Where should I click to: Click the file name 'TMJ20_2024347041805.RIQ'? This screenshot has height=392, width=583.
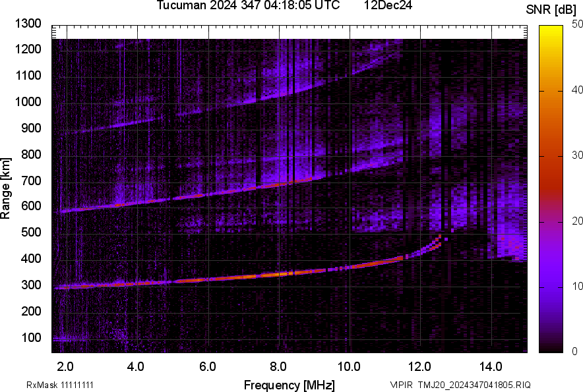[x=474, y=385]
